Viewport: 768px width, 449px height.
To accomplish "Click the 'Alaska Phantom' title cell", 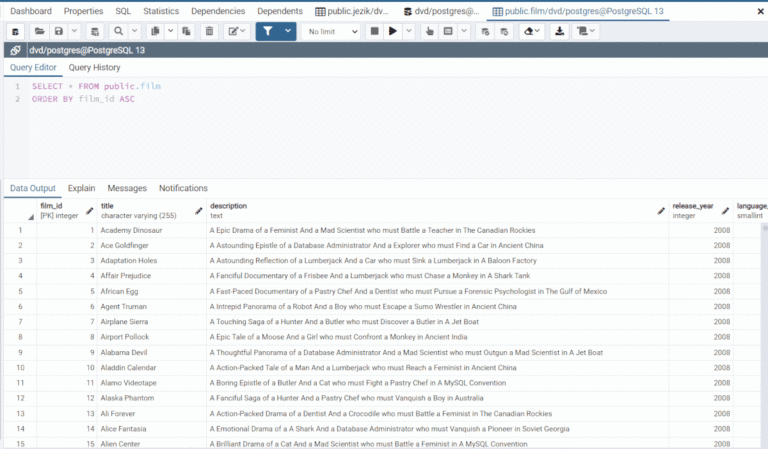I will point(152,398).
